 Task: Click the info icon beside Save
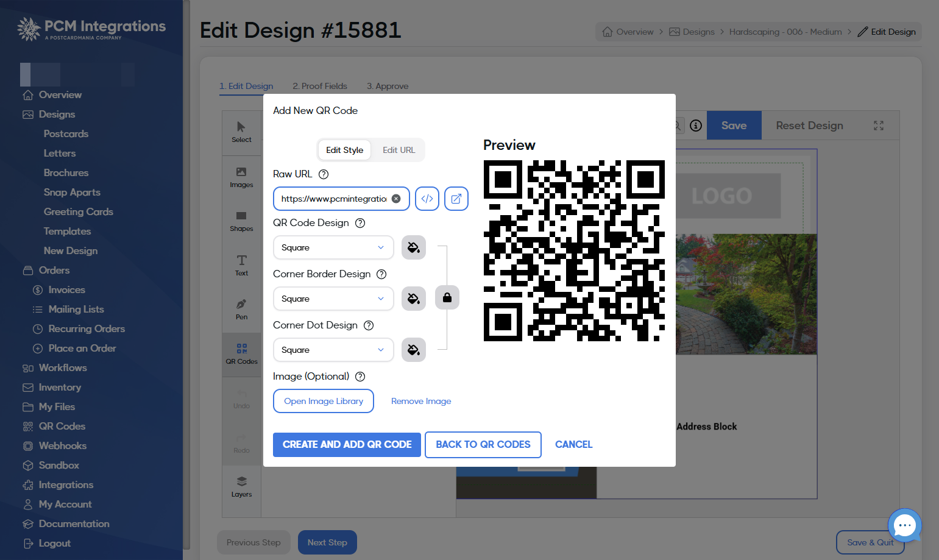(x=696, y=126)
